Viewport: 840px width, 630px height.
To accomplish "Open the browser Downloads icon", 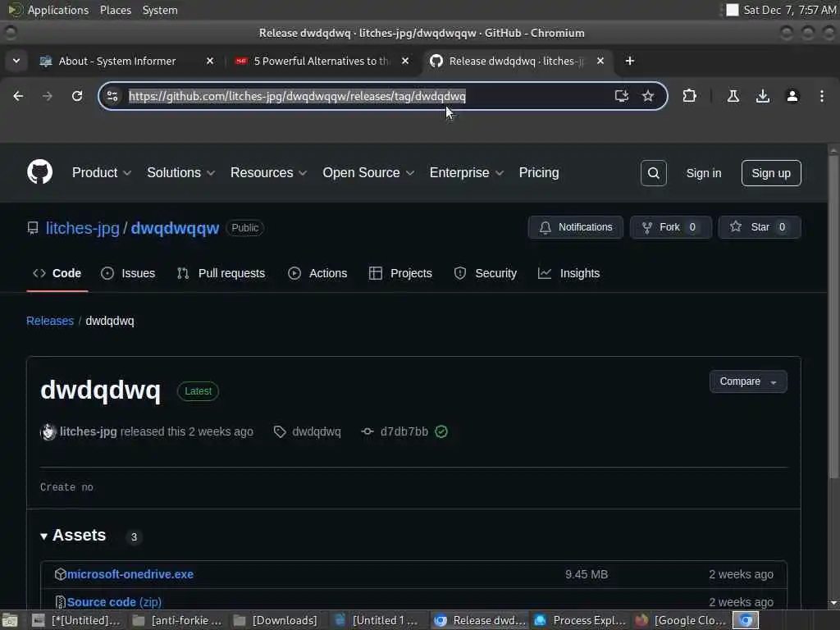I will 763,96.
